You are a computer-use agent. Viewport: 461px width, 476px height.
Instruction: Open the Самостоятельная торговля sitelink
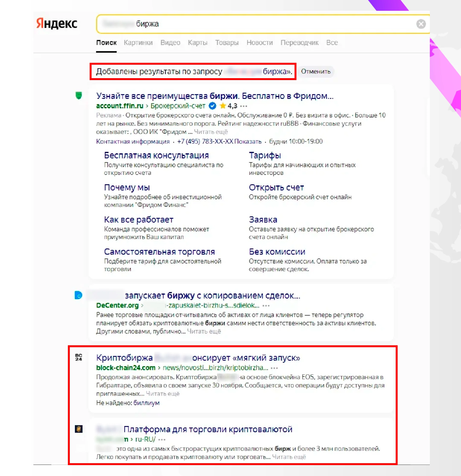(159, 252)
